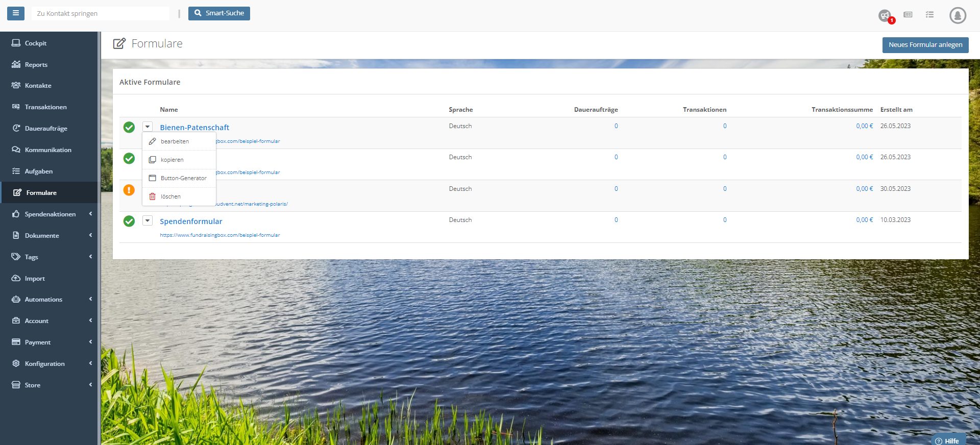Screen dimensions: 980x445
Task: Open the user profile avatar icon
Action: click(x=958, y=15)
